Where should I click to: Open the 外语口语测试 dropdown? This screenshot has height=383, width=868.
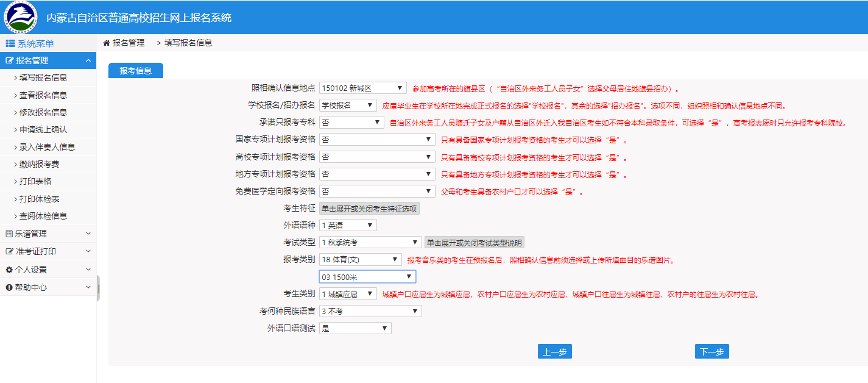[x=355, y=328]
